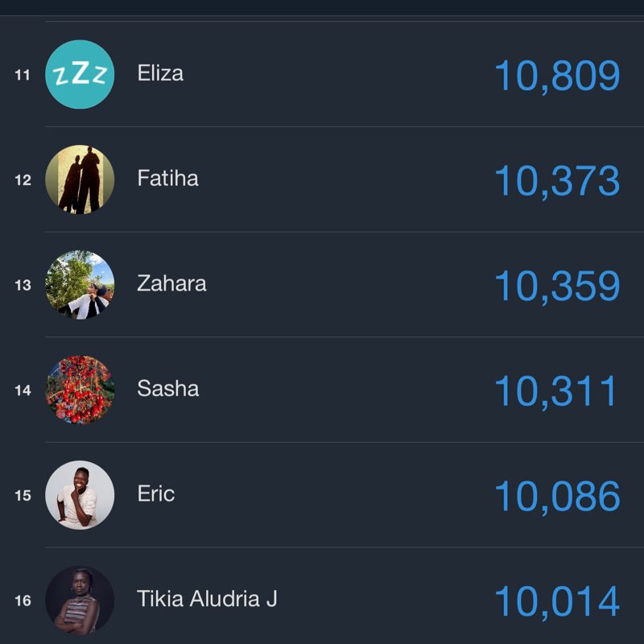Select the red flowers avatar beside Sasha
This screenshot has height=644, width=644.
pyautogui.click(x=80, y=390)
